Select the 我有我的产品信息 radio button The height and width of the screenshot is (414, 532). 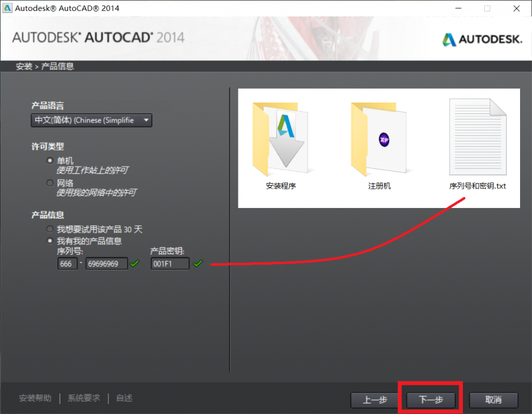click(x=50, y=241)
